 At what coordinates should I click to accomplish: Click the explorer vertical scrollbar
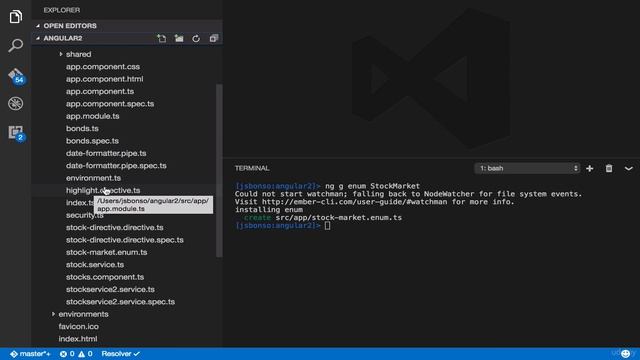219,171
